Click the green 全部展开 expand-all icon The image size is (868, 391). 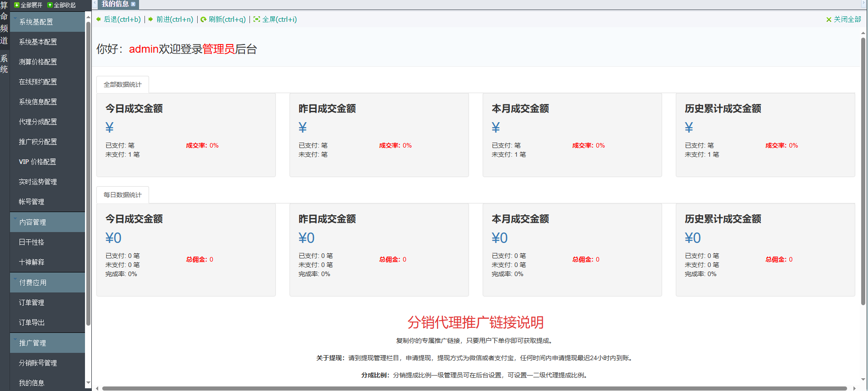[17, 5]
